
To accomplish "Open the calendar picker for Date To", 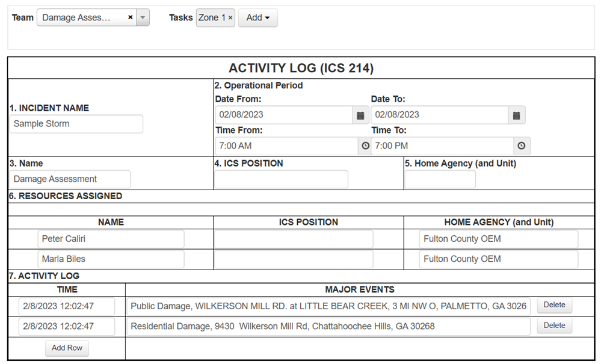I will click(516, 114).
